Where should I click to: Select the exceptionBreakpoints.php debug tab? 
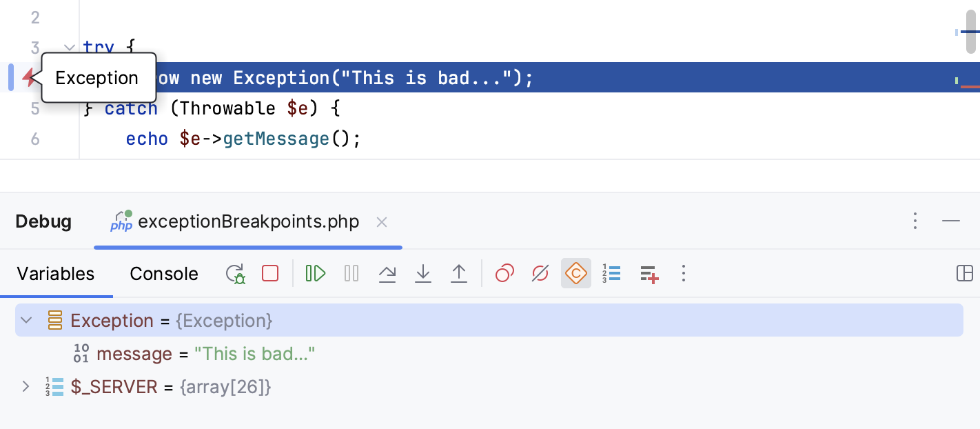(x=248, y=221)
